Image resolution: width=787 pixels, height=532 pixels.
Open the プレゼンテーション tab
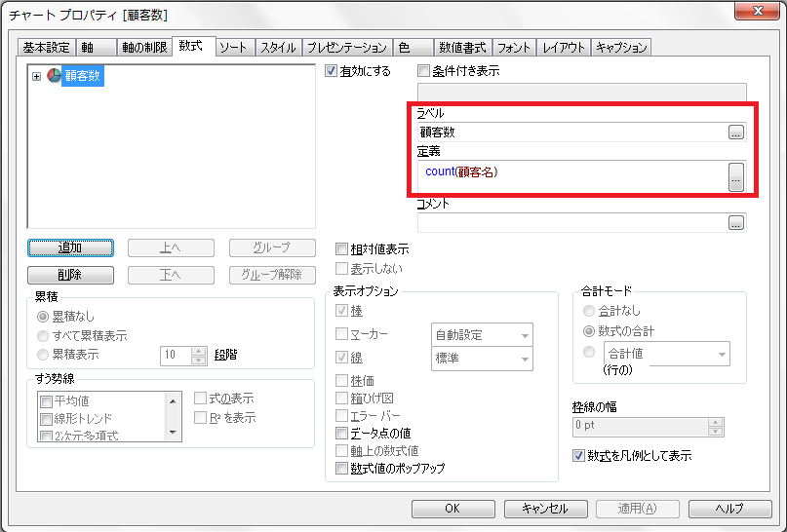(347, 47)
